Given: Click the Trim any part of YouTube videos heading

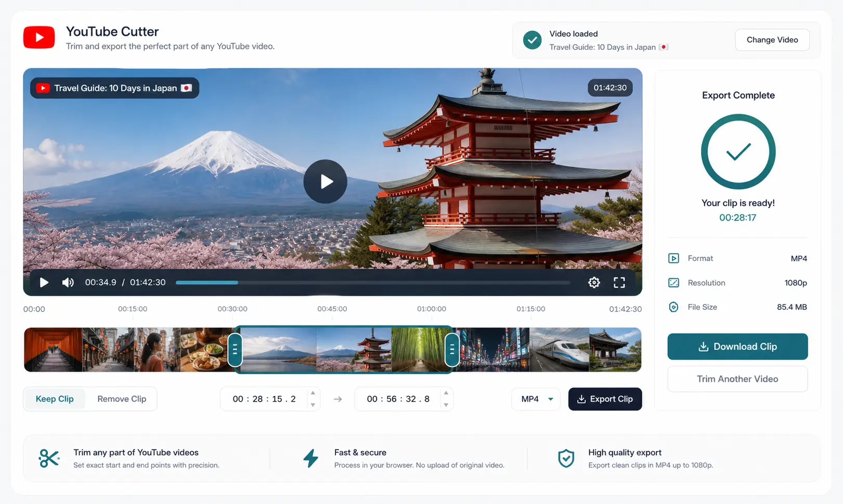Looking at the screenshot, I should click(136, 453).
